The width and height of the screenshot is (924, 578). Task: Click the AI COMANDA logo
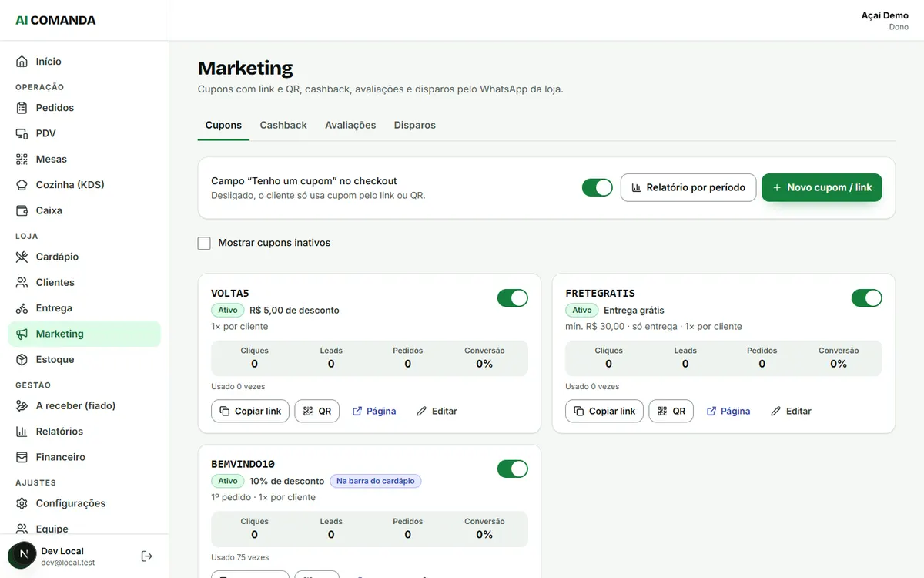click(x=55, y=20)
